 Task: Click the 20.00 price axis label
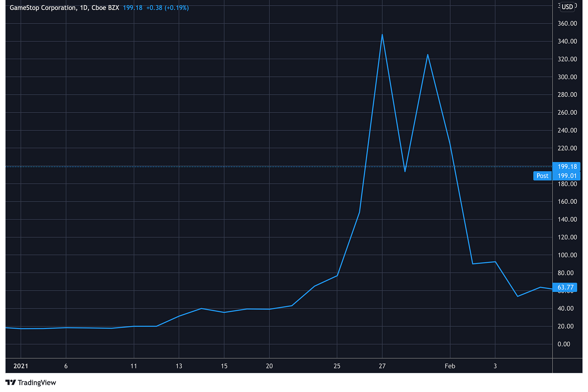click(565, 326)
